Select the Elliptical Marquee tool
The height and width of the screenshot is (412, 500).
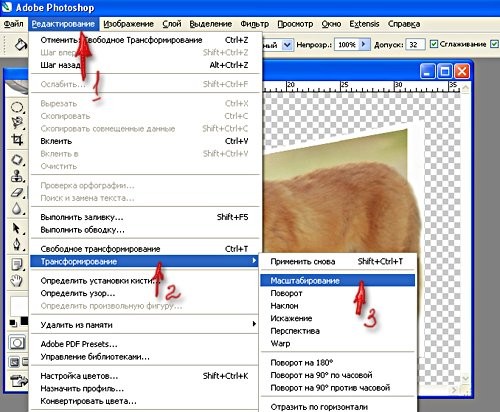(x=17, y=107)
